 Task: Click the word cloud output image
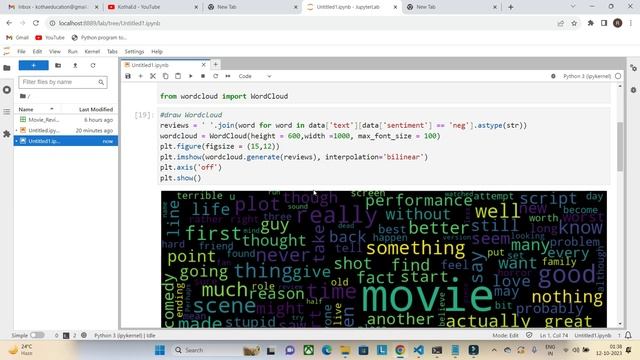[x=384, y=259]
